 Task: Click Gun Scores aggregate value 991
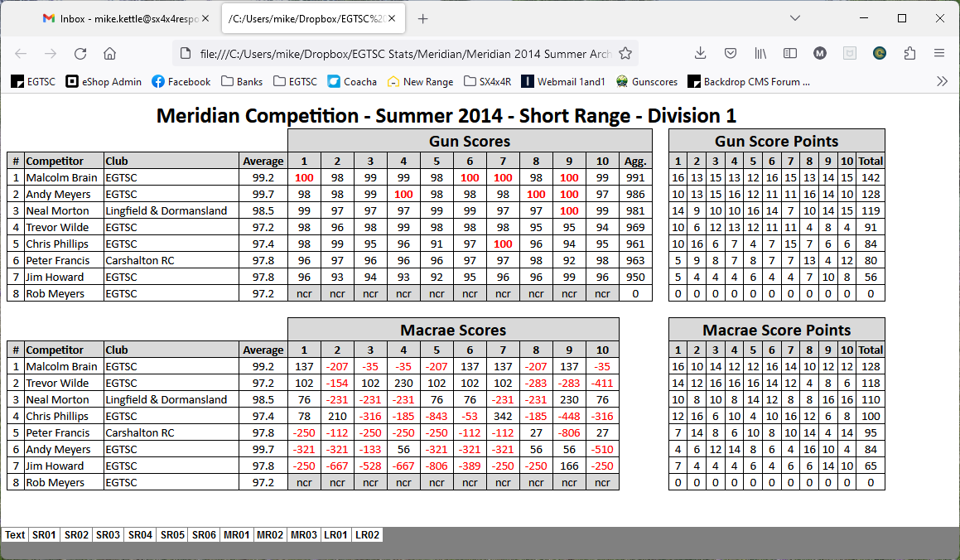635,177
